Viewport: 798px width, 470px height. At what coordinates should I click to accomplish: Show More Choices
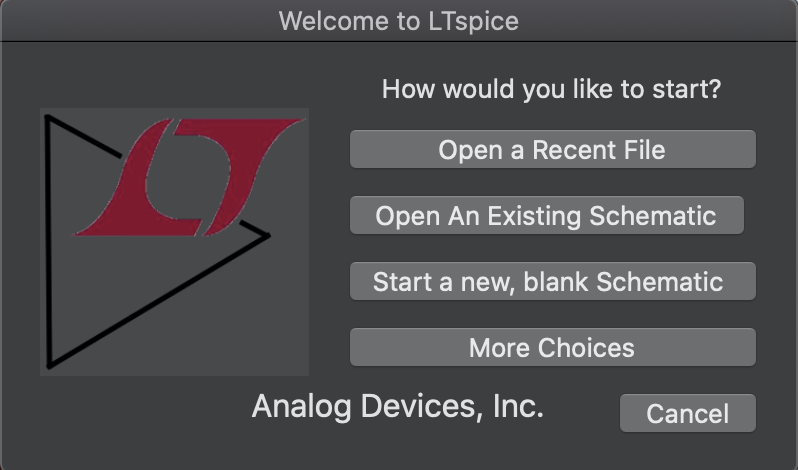[x=553, y=347]
